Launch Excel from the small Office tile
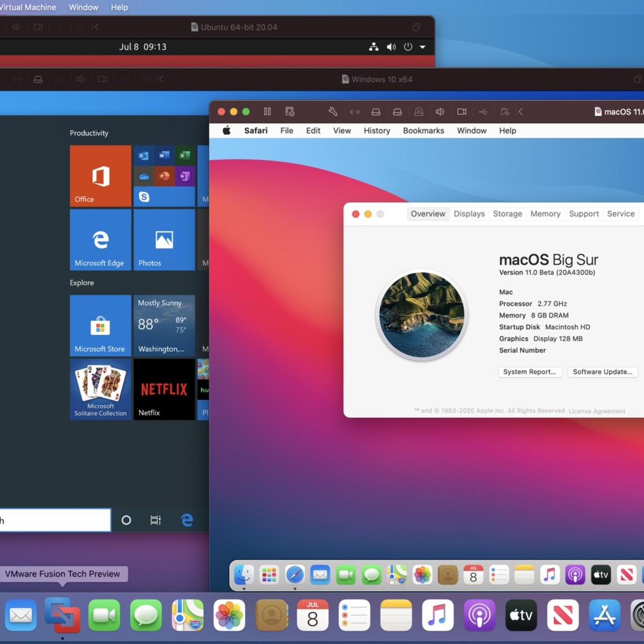 (185, 156)
